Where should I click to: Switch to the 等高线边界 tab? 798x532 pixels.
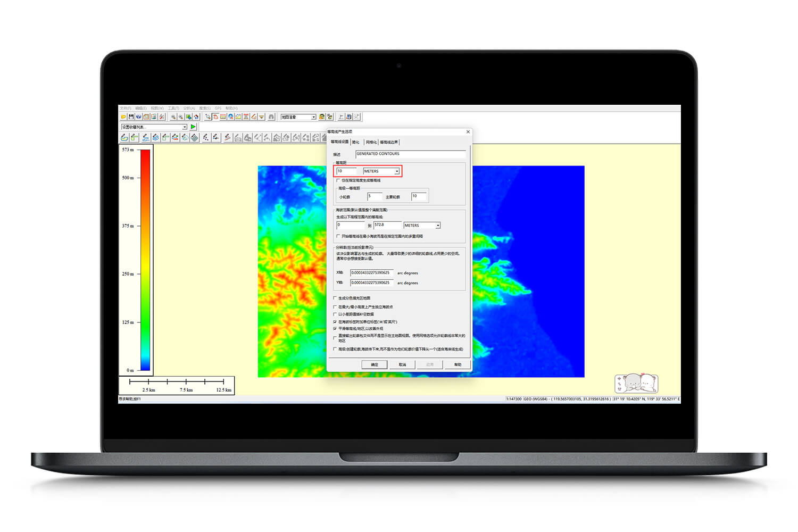click(389, 142)
